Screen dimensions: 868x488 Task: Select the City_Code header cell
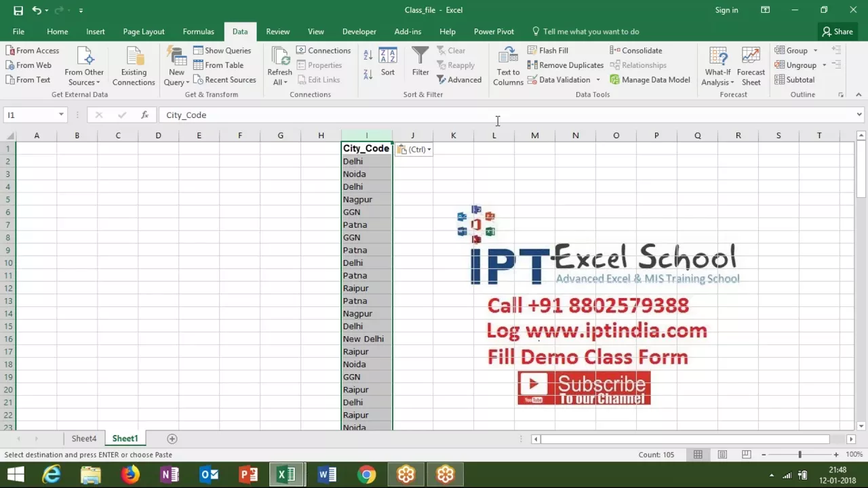point(367,148)
